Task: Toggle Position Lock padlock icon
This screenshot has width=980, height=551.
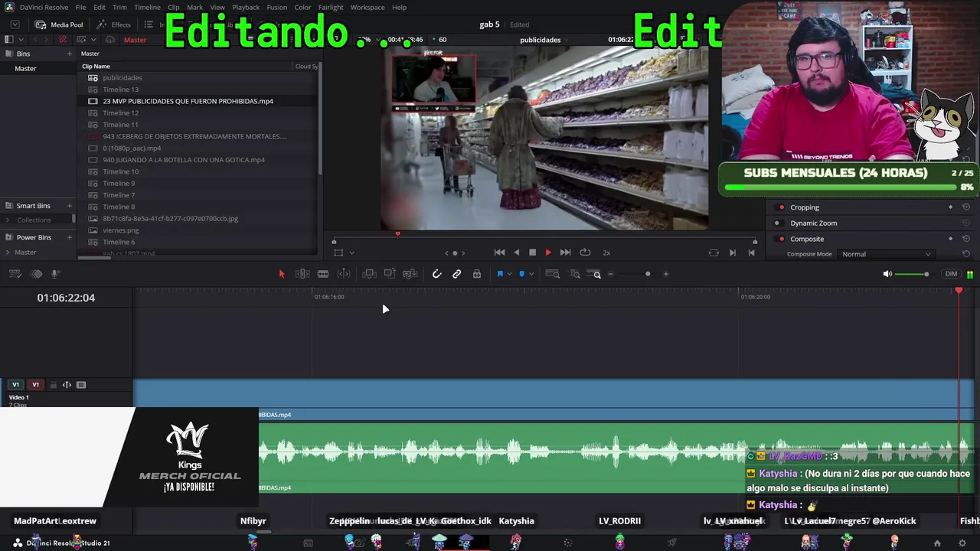Action: pyautogui.click(x=477, y=274)
